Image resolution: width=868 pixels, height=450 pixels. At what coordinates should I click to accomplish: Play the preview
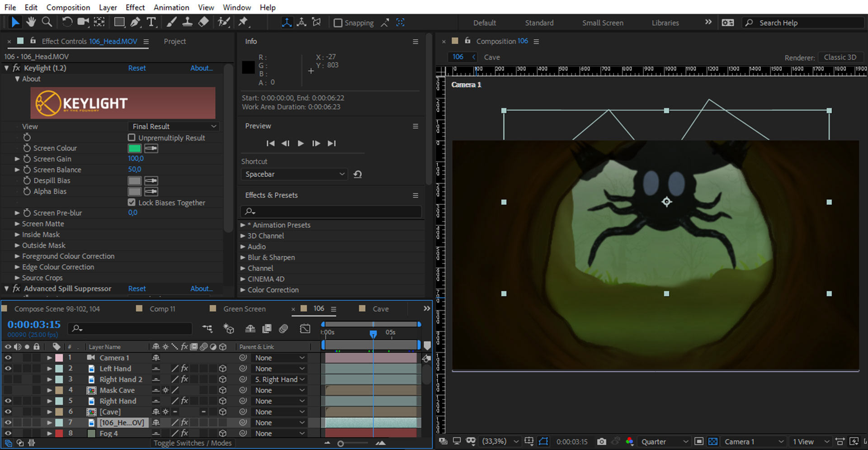click(301, 143)
